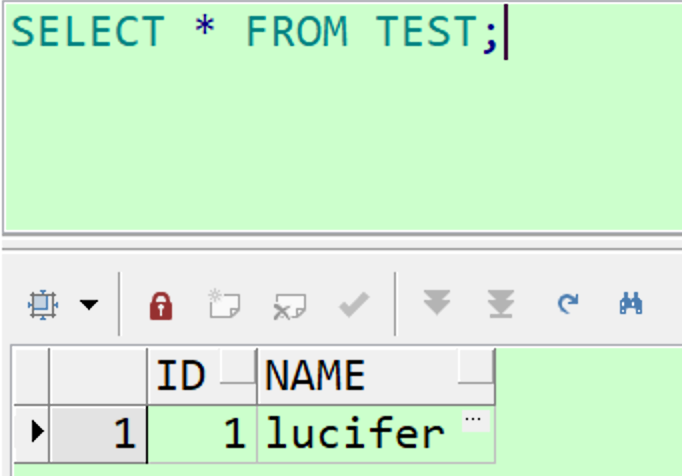682x476 pixels.
Task: Click the black row indicator arrow
Action: pos(38,432)
